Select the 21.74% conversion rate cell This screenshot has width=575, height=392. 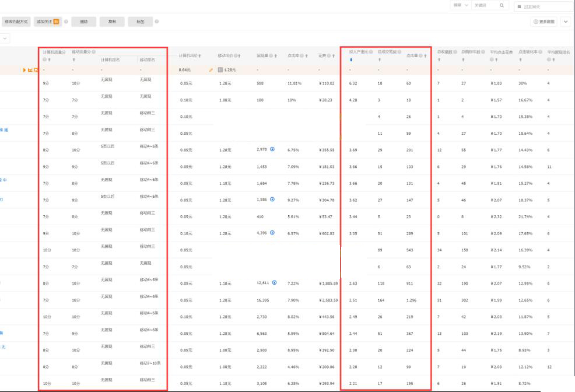pos(525,217)
